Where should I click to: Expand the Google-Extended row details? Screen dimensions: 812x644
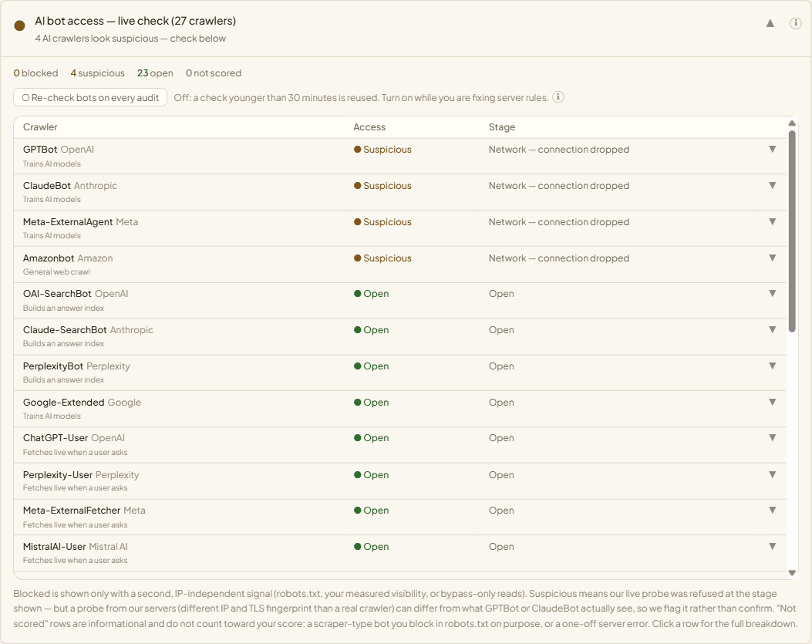pyautogui.click(x=772, y=402)
